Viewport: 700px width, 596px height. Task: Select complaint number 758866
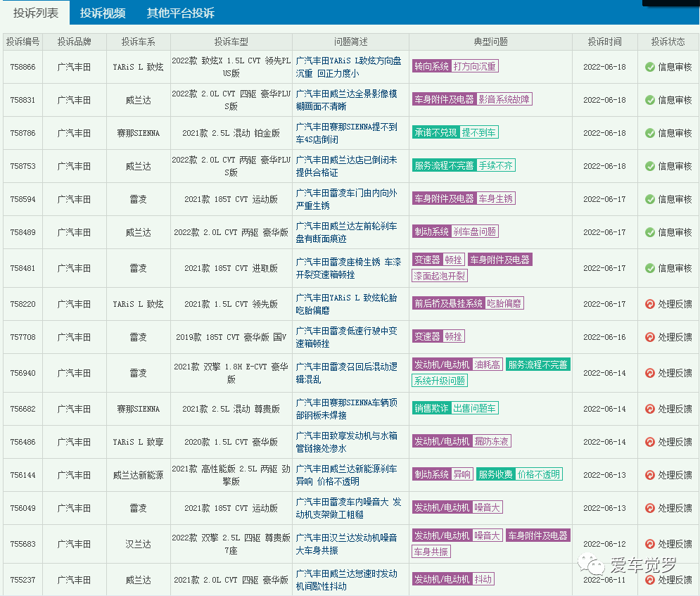pos(23,67)
